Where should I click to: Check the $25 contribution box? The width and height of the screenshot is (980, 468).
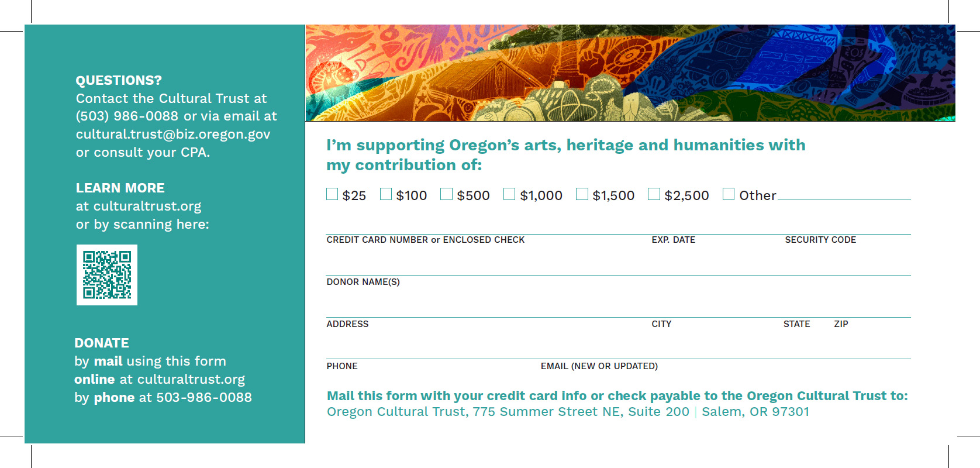[x=332, y=194]
